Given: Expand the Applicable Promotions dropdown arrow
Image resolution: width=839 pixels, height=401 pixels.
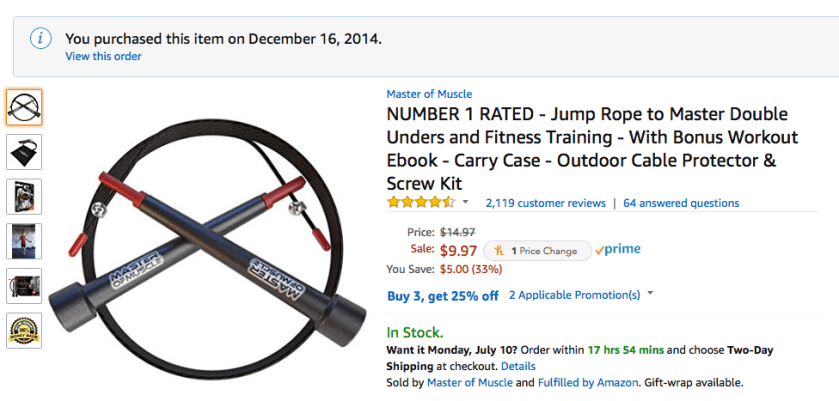Looking at the screenshot, I should 651,295.
